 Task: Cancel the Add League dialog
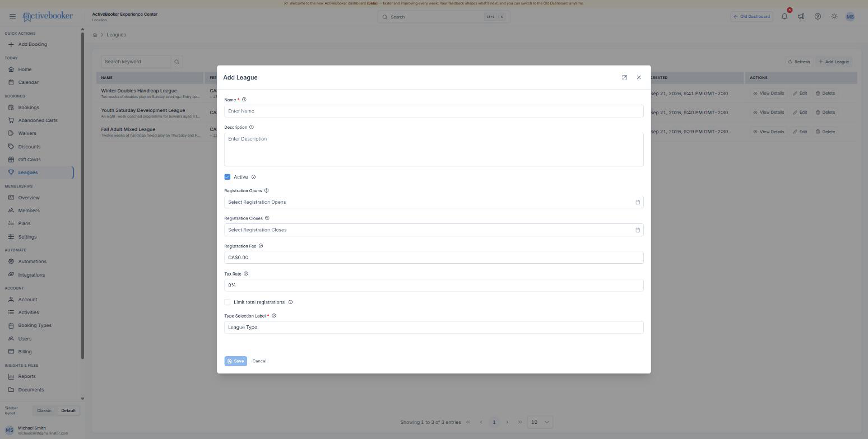click(x=259, y=361)
